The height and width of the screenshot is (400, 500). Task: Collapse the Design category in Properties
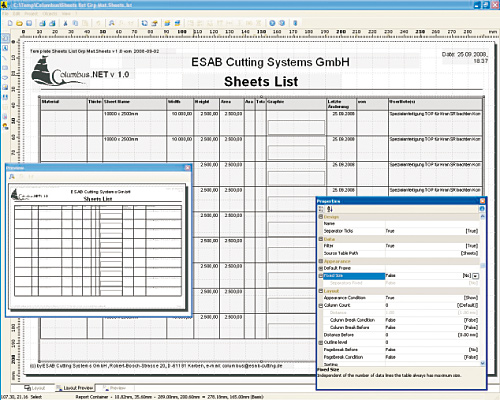point(321,217)
